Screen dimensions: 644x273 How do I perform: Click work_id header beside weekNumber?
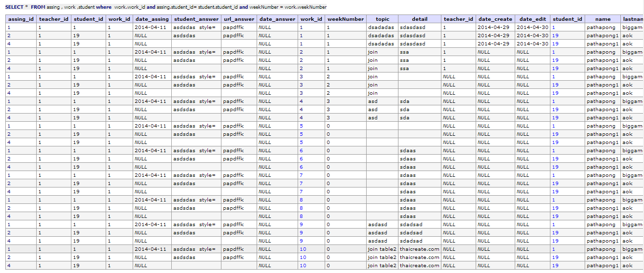coord(311,19)
